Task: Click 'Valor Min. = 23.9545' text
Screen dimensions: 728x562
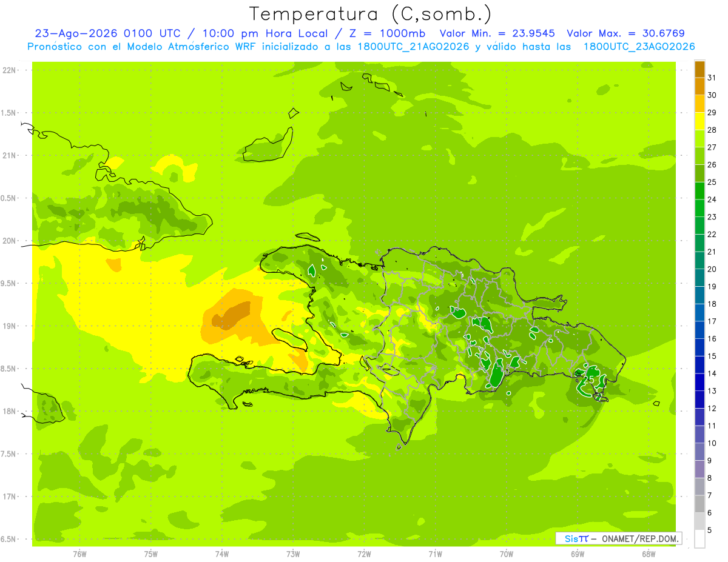Action: (496, 33)
